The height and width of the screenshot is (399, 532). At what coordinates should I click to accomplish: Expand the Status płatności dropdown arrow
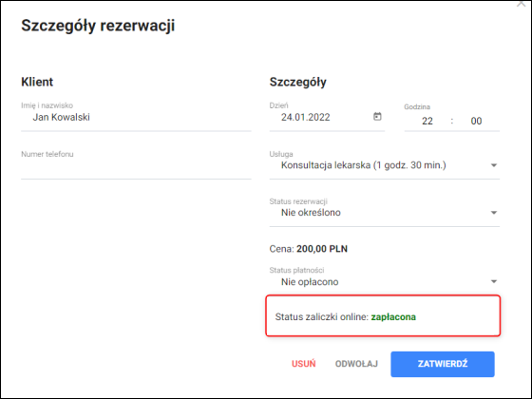pos(494,281)
